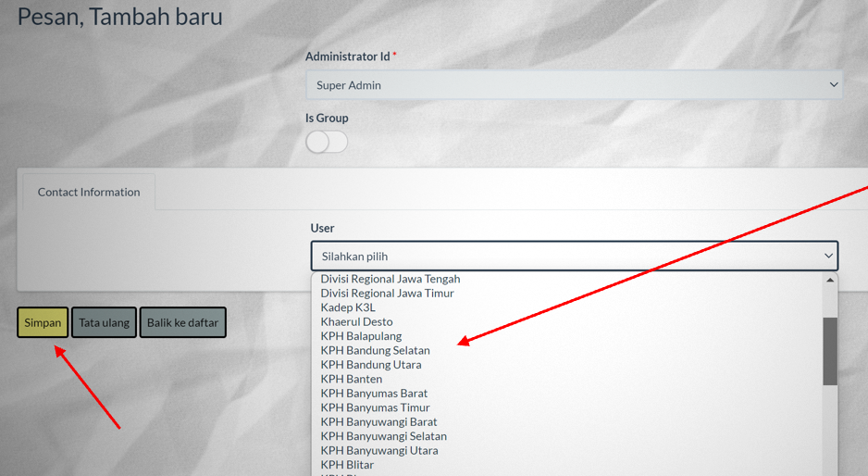Pick KPH Blitar from the list

347,465
